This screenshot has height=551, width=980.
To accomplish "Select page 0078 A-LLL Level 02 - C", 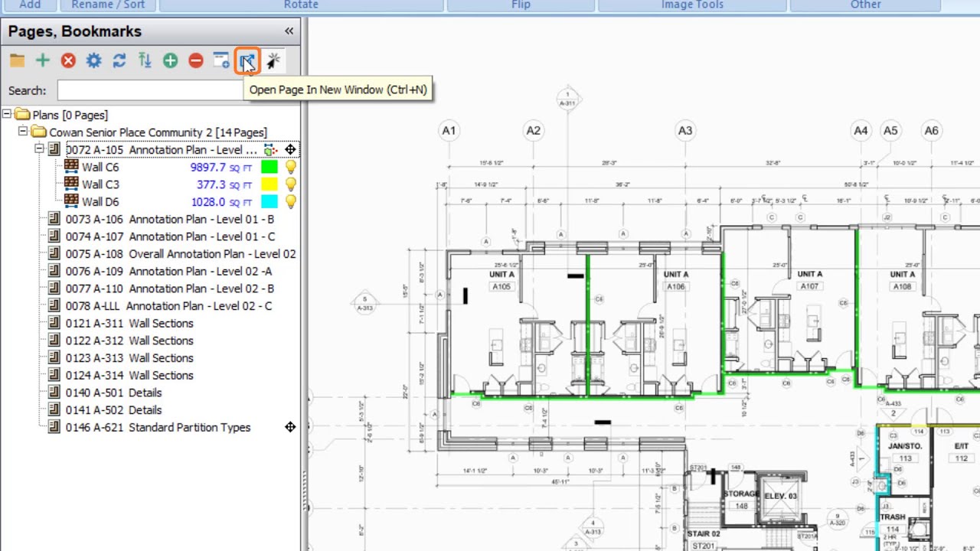I will [168, 306].
